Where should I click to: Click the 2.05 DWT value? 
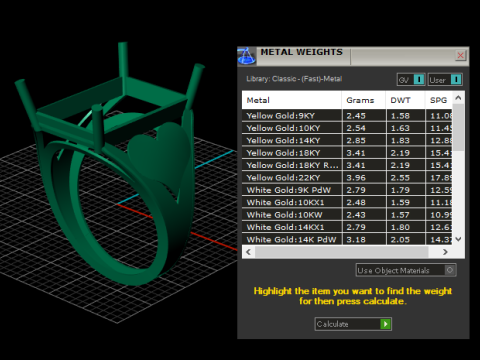coord(400,239)
